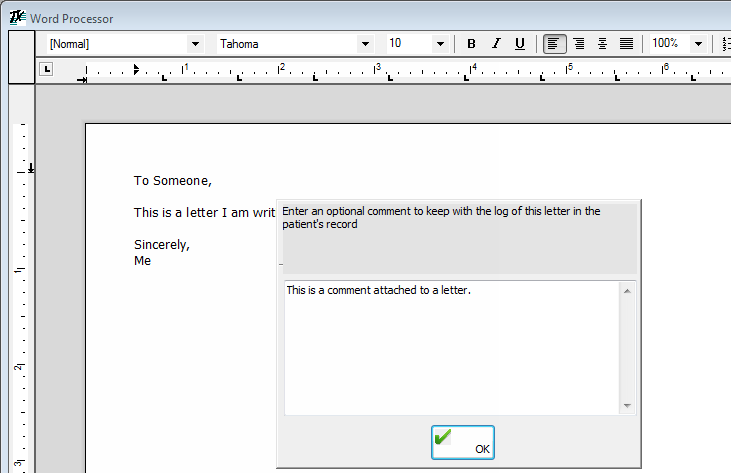
Task: Click the comment box scroll down arrow
Action: 627,405
